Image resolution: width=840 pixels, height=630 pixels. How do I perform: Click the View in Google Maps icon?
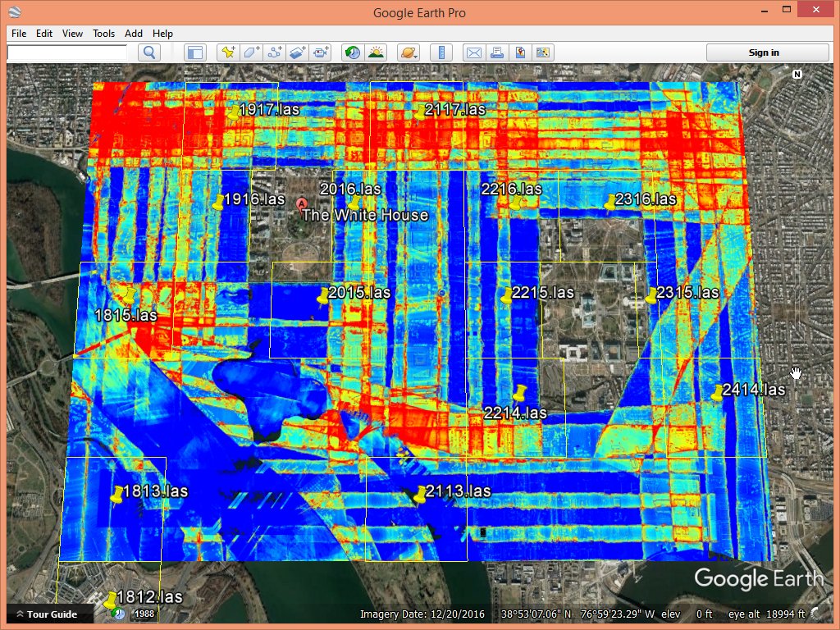pyautogui.click(x=519, y=52)
